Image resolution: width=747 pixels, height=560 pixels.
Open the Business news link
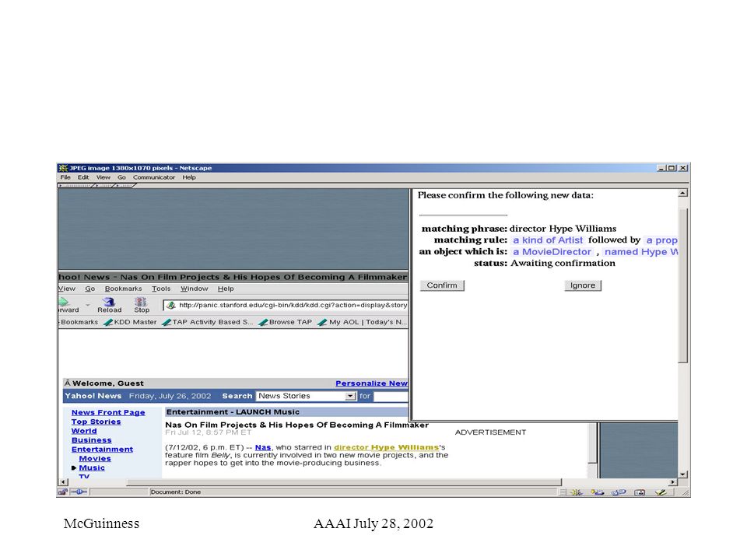[92, 440]
